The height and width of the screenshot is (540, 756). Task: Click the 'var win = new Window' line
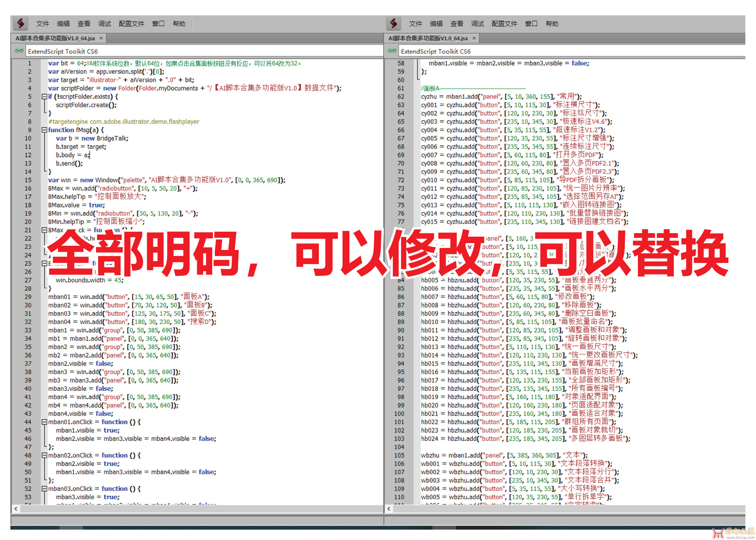coord(167,180)
